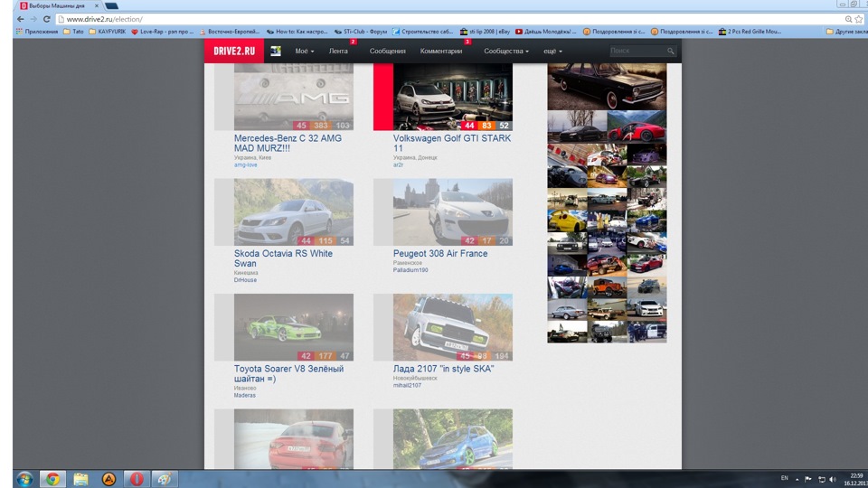Click the zoom icon in address bar
The height and width of the screenshot is (488, 868).
pyautogui.click(x=848, y=19)
